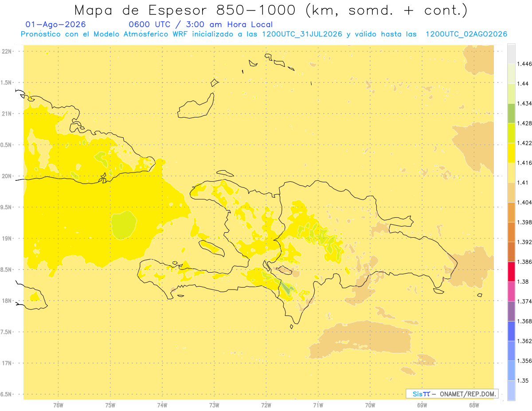
Task: Click the yellow-green oval contour south of Cuba
Action: (123, 225)
